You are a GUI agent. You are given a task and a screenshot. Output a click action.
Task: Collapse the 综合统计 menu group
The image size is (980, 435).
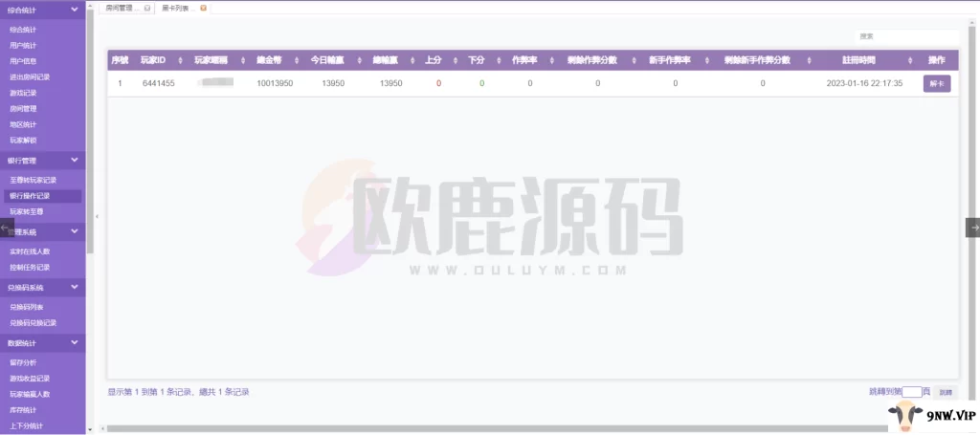pos(75,10)
